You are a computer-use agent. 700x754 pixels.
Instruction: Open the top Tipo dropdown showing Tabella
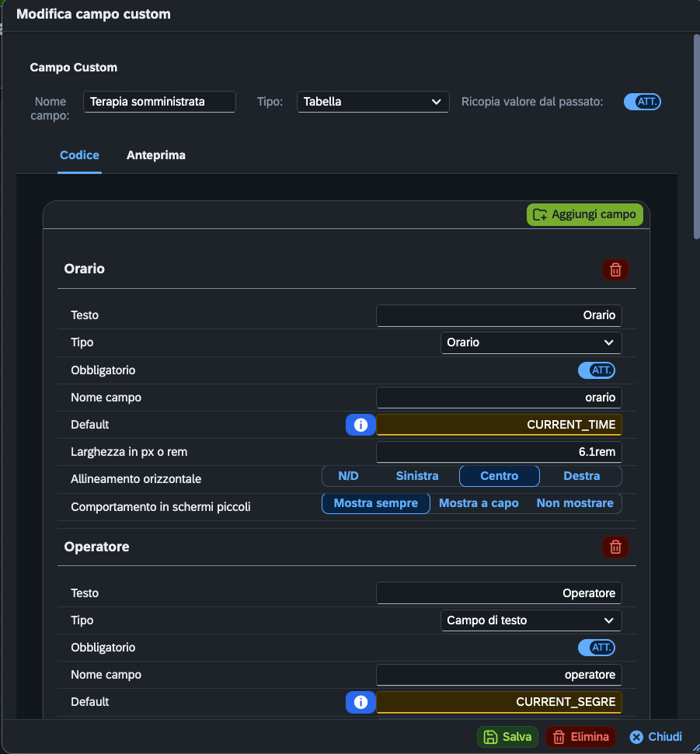tap(373, 102)
